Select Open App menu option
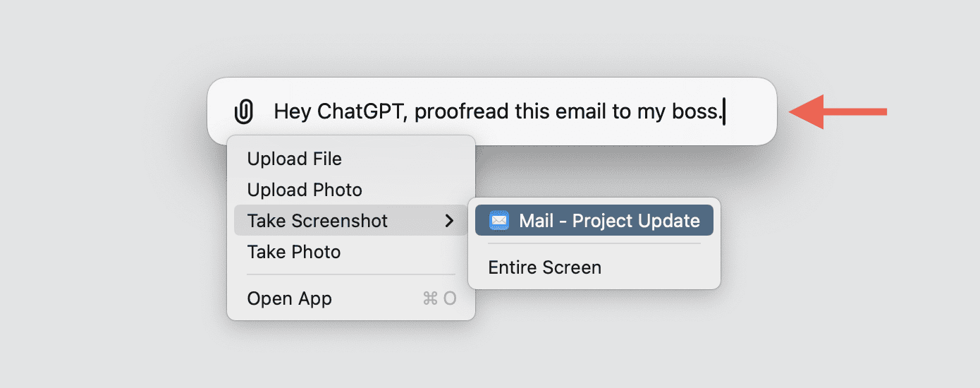This screenshot has width=980, height=388. (289, 298)
